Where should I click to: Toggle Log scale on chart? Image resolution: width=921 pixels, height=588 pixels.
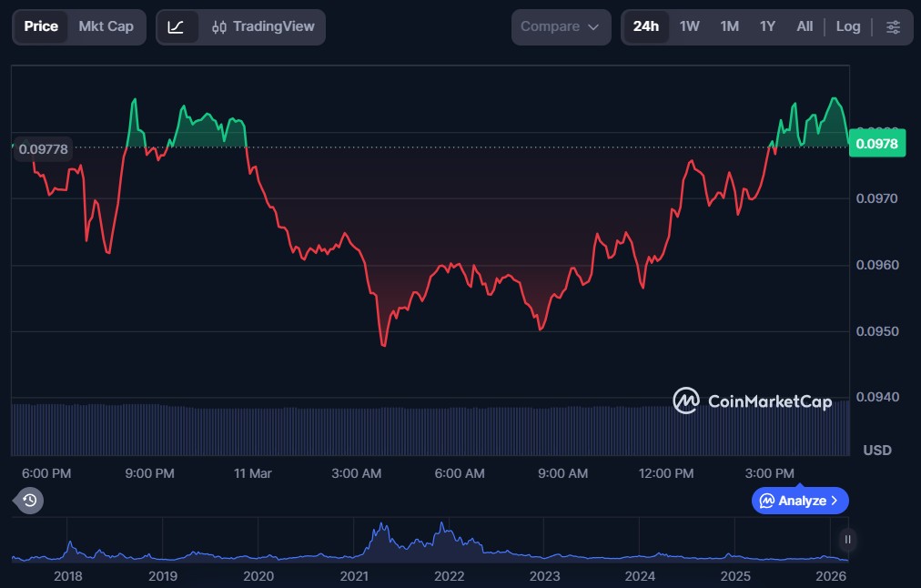[847, 26]
